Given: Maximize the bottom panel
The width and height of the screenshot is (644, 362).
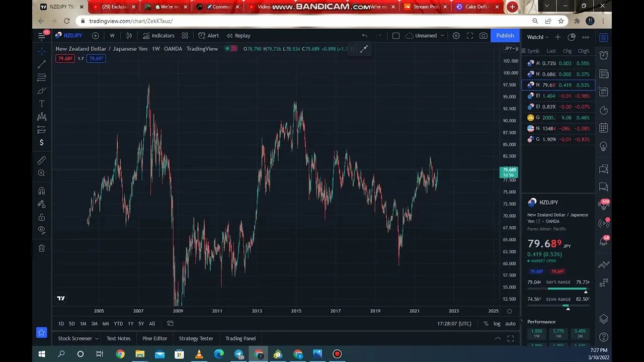Looking at the screenshot, I should (x=510, y=338).
